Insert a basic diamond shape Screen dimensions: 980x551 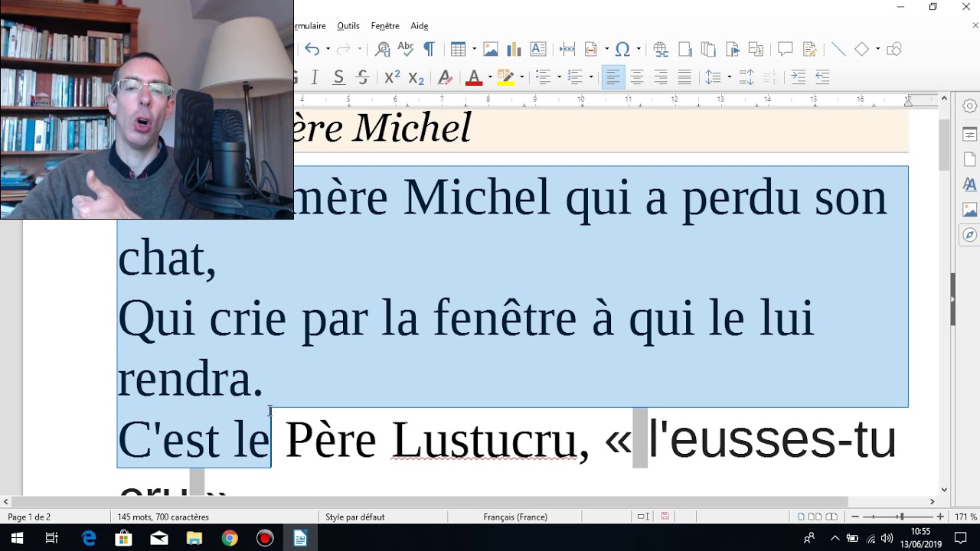click(x=862, y=49)
